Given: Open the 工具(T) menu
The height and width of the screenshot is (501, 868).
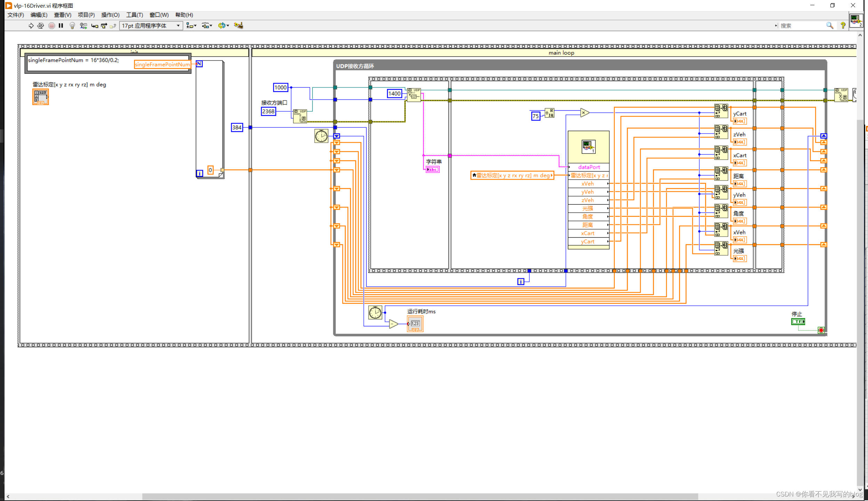Looking at the screenshot, I should pyautogui.click(x=134, y=15).
